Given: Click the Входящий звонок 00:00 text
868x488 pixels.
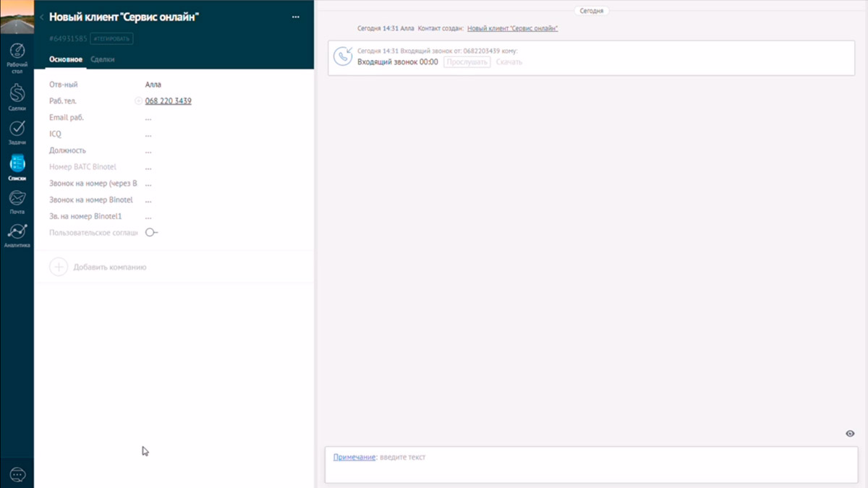Looking at the screenshot, I should coord(398,62).
